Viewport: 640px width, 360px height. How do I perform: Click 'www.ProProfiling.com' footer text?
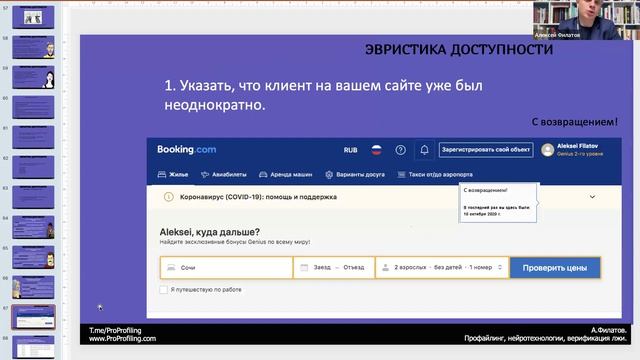point(122,338)
